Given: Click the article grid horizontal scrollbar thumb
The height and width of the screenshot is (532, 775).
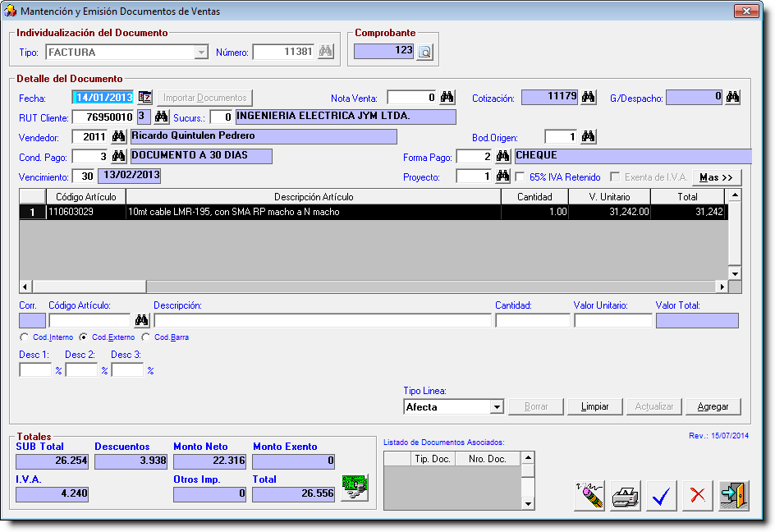Looking at the screenshot, I should tap(89, 287).
